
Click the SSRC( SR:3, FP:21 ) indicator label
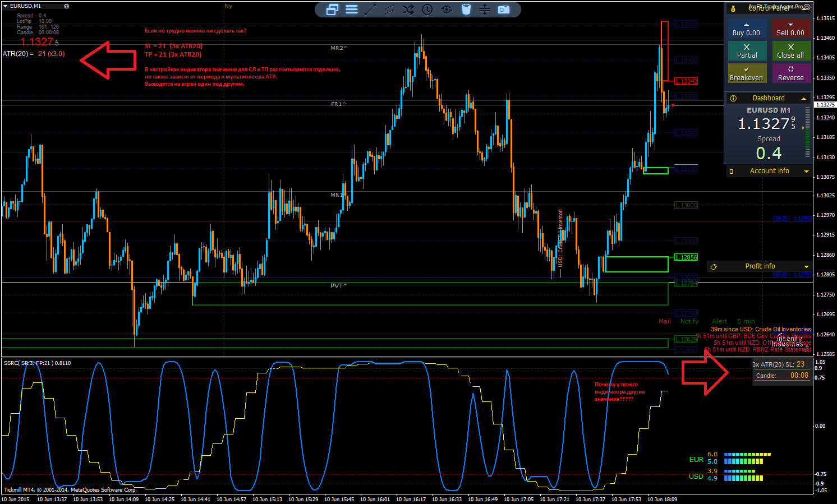38,363
